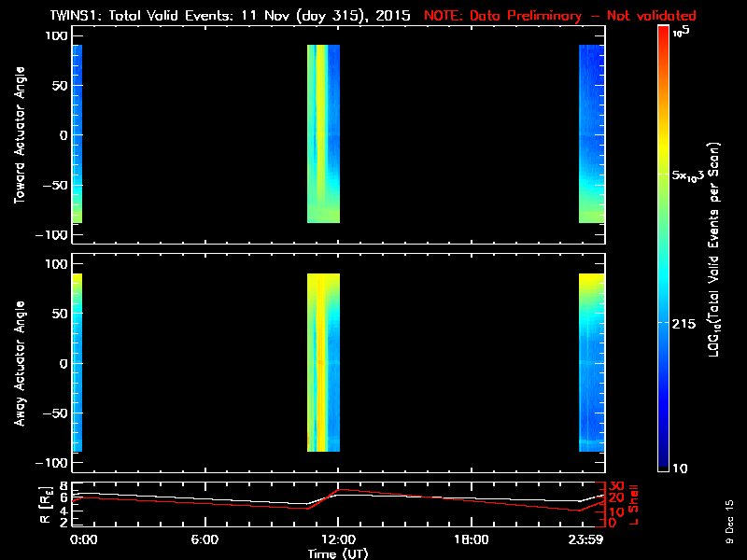The image size is (747, 560).
Task: Select the red L Shell axis label
Action: pos(635,502)
